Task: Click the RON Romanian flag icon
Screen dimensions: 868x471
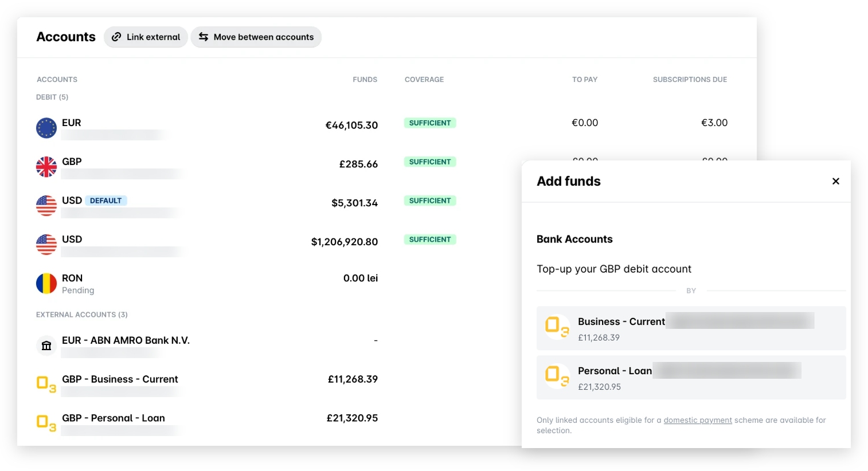Action: coord(46,284)
